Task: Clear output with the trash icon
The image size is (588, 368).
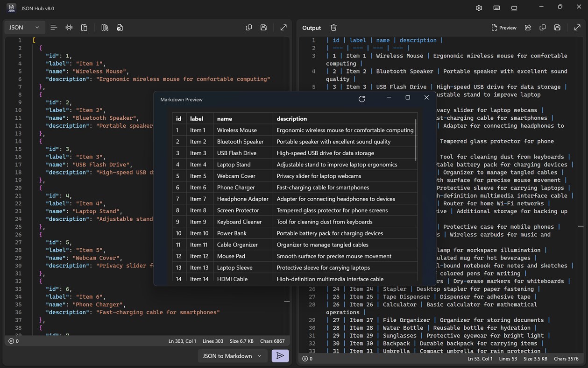Action: (333, 28)
